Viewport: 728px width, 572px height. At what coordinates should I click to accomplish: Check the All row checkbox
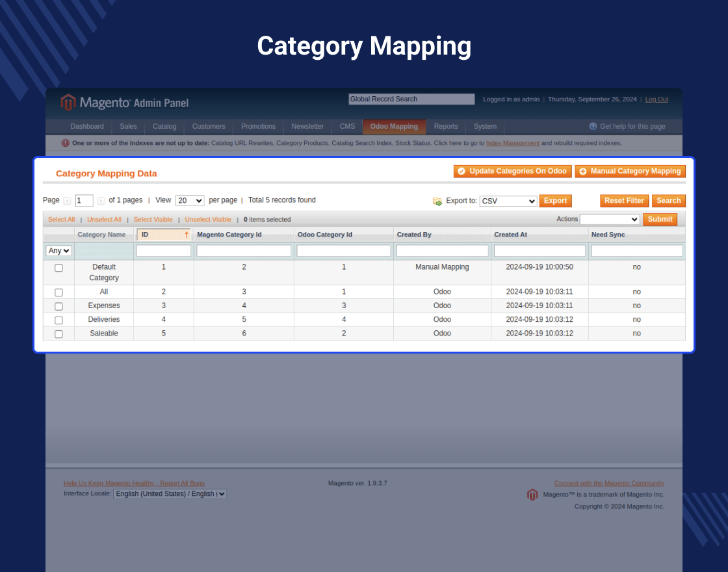(x=58, y=292)
